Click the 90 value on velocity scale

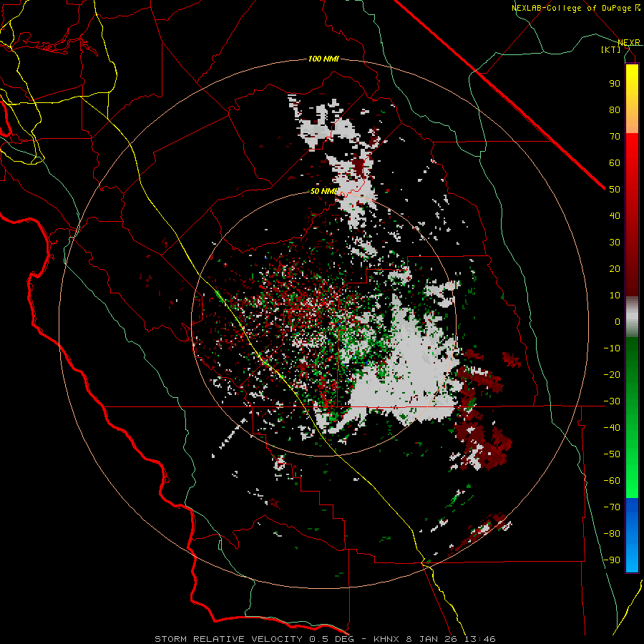[x=615, y=84]
